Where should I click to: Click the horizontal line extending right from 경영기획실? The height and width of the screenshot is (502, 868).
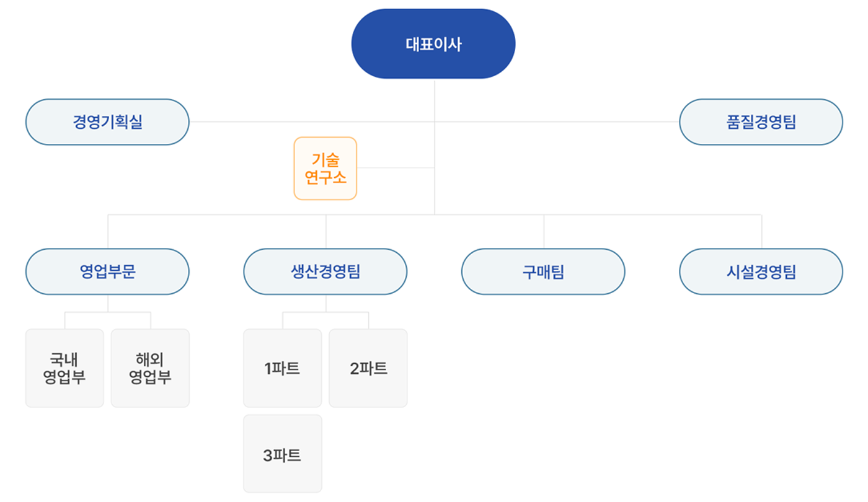tap(311, 121)
